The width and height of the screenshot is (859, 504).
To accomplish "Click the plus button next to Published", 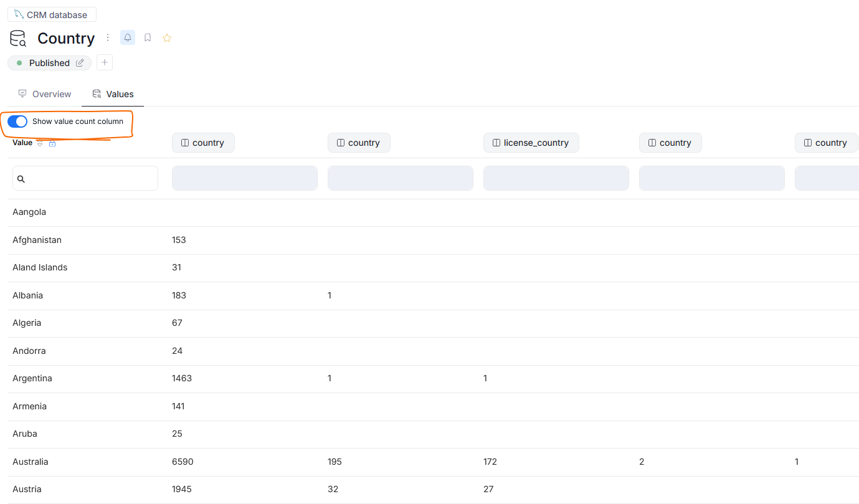I will pos(105,62).
